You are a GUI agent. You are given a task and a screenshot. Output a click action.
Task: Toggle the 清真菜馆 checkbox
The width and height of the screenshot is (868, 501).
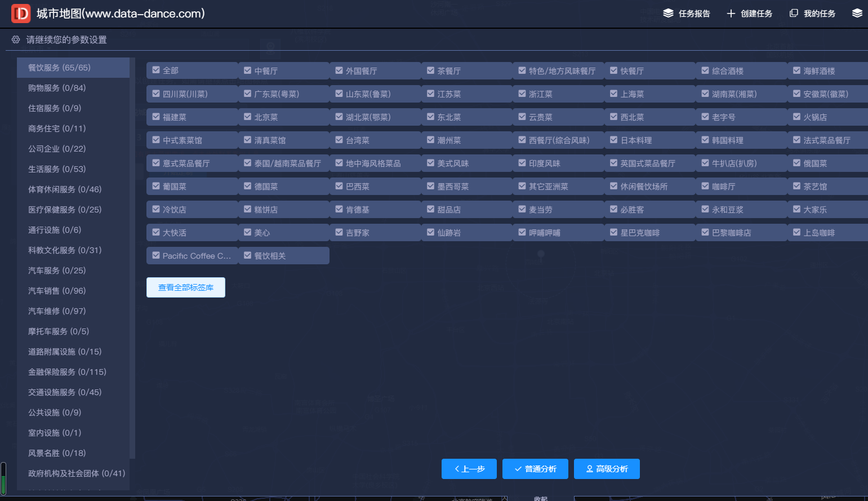click(248, 140)
